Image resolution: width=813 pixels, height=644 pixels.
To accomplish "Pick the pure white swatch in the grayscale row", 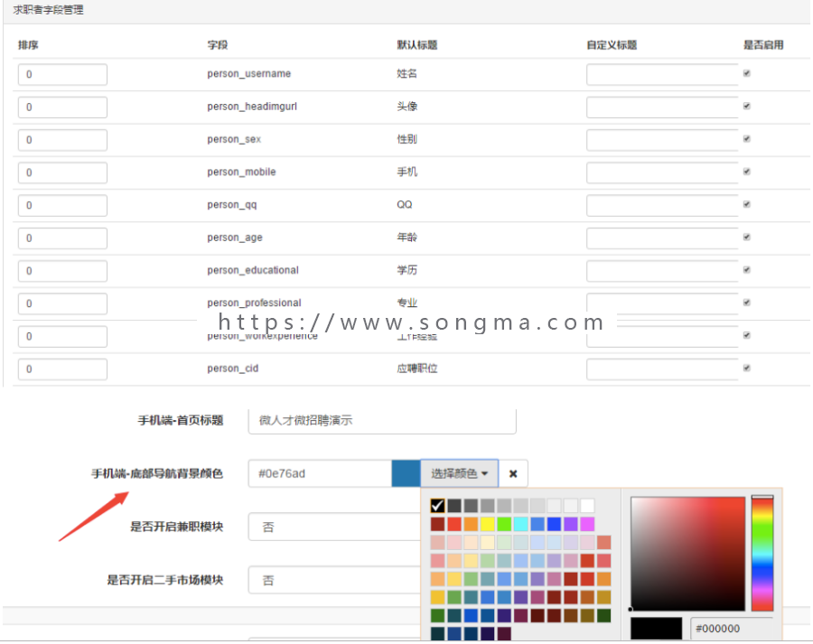I will pyautogui.click(x=587, y=506).
